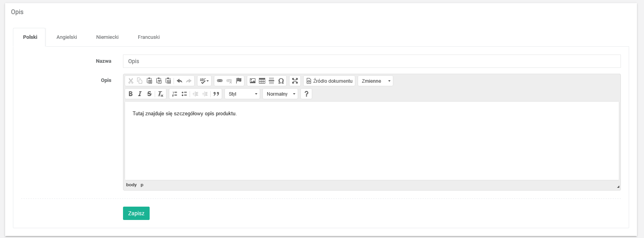644x238 pixels.
Task: Insert a special character (omega icon)
Action: point(281,81)
